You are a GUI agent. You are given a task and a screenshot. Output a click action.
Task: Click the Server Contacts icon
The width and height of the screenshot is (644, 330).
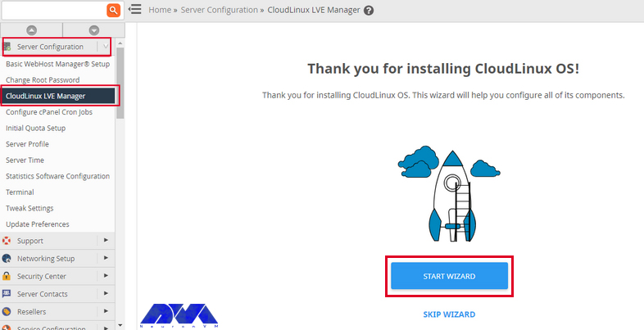7,293
